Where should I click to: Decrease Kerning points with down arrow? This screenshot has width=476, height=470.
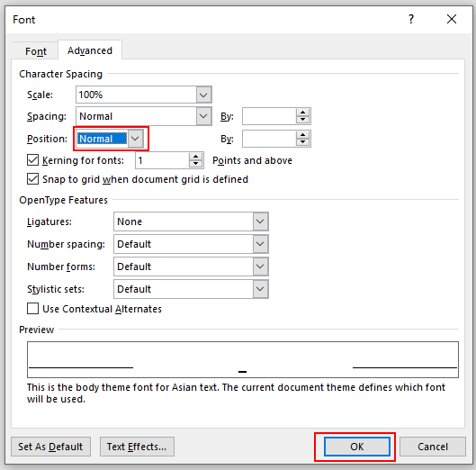click(x=196, y=164)
